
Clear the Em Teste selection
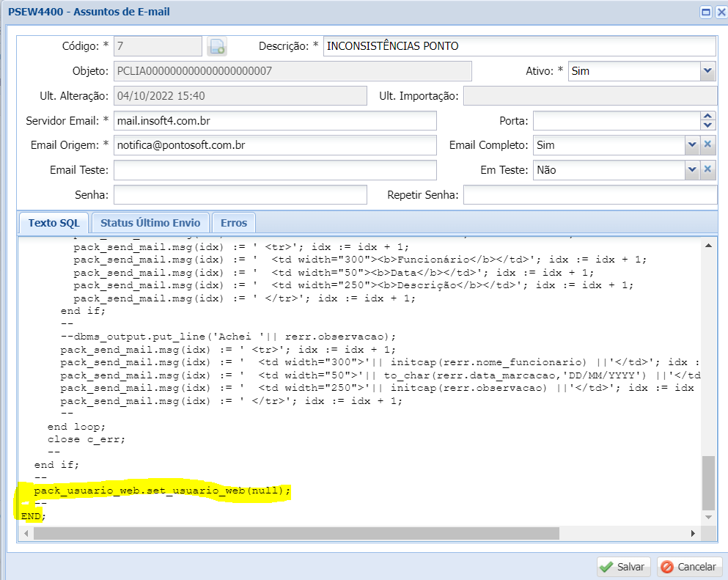click(707, 169)
